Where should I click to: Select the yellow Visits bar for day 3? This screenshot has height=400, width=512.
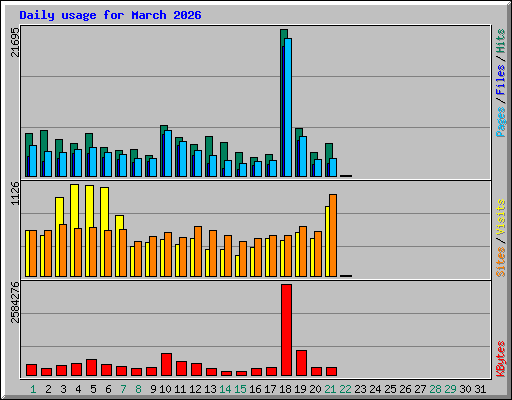(59, 211)
